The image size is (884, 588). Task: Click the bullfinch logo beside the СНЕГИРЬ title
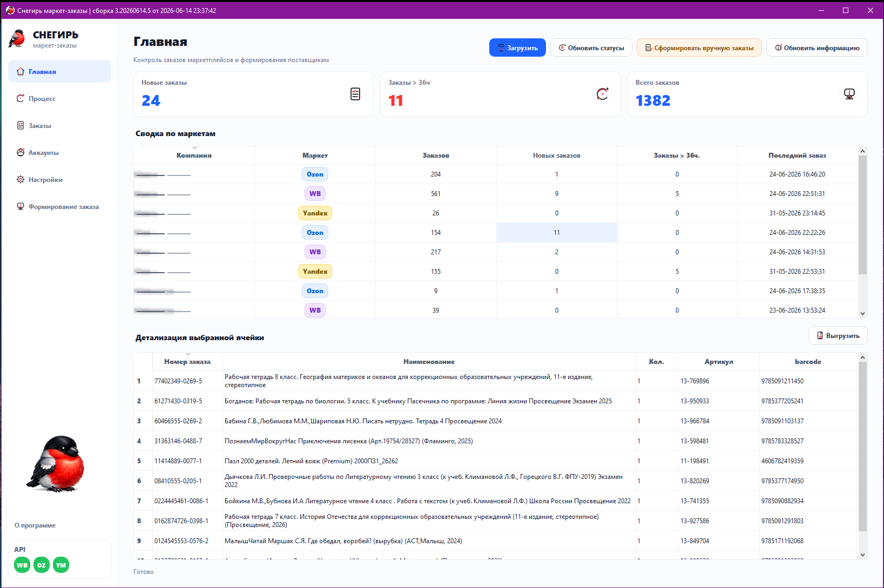point(17,39)
